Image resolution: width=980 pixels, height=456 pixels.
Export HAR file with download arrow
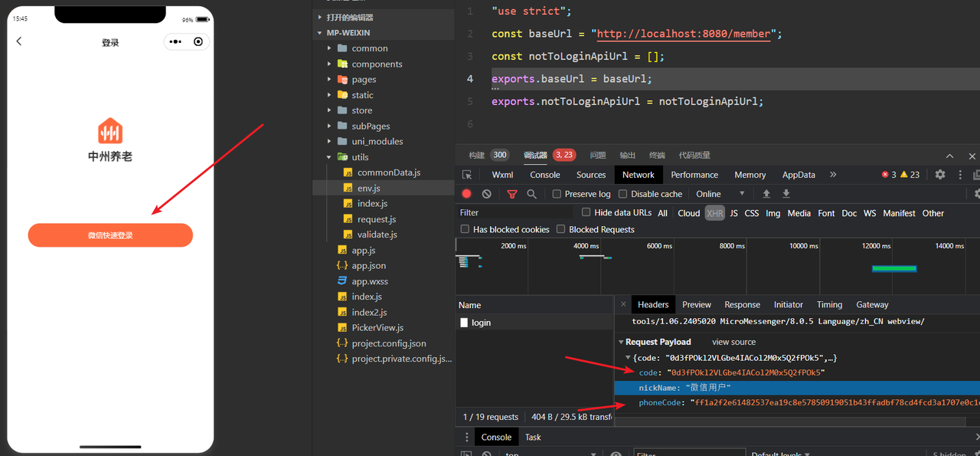pos(786,194)
